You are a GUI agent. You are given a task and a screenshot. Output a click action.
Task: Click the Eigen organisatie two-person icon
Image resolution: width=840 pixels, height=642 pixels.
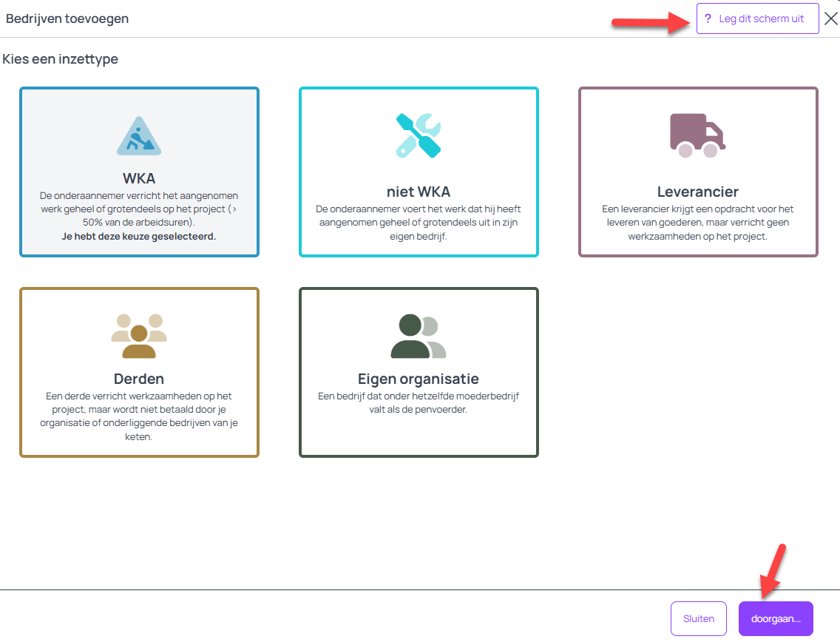pos(419,336)
